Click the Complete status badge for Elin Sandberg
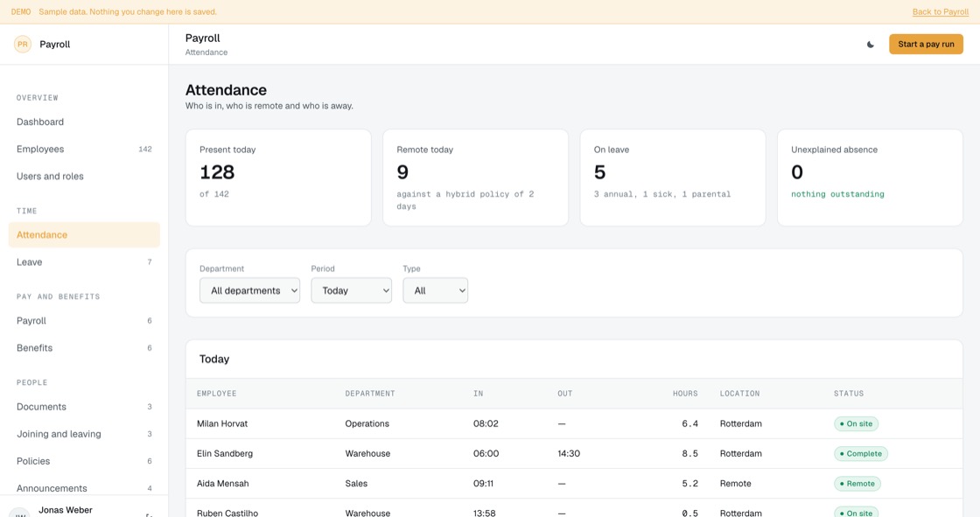This screenshot has height=517, width=980. coord(861,454)
